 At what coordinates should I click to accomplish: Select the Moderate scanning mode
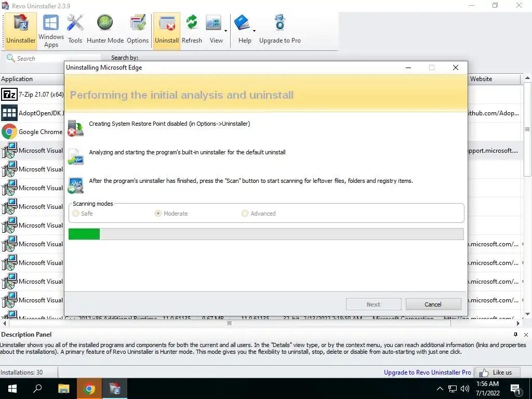tap(171, 214)
